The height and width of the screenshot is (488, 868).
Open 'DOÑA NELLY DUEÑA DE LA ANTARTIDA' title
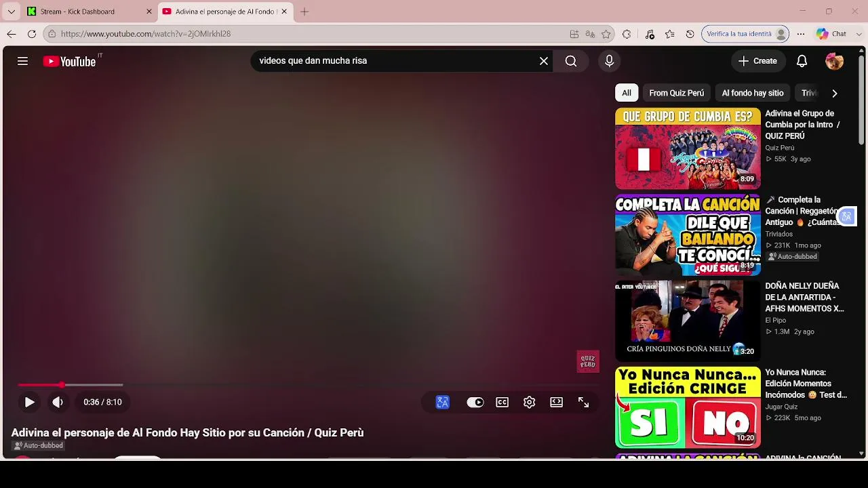pos(804,297)
